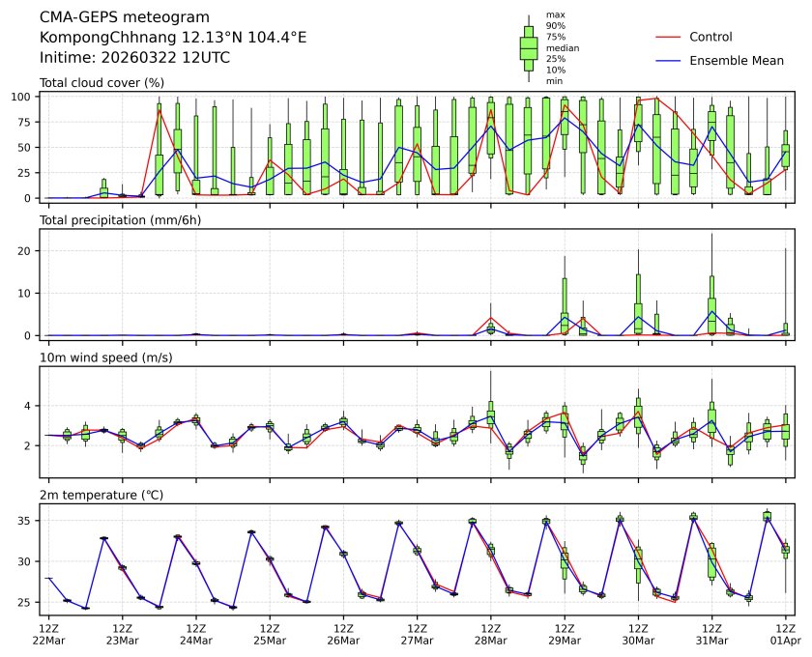Click the Initime 20260322 12UTC text
The height and width of the screenshot is (657, 812).
[x=134, y=57]
